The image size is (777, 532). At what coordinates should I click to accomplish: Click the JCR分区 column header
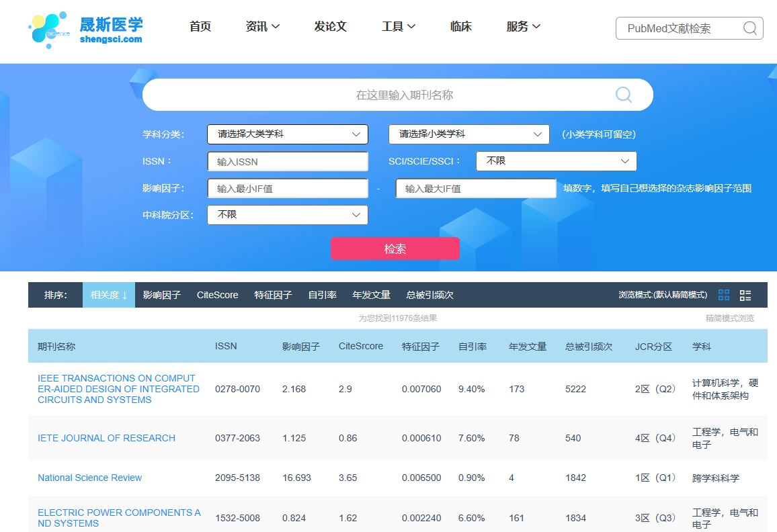tap(653, 346)
